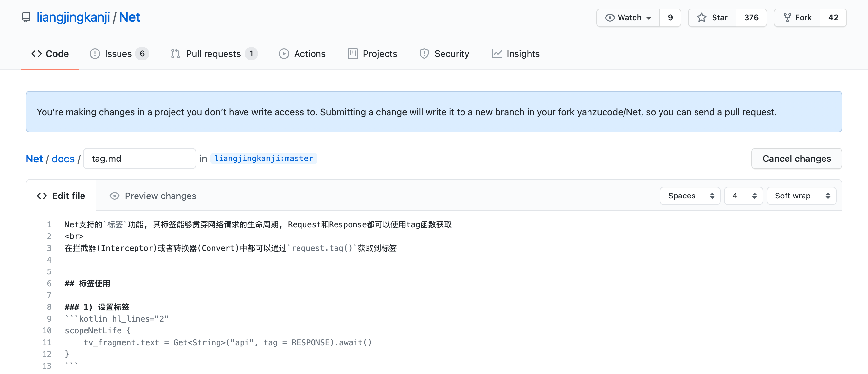Open the docs folder breadcrumb link
Viewport: 868px width, 374px height.
click(63, 159)
